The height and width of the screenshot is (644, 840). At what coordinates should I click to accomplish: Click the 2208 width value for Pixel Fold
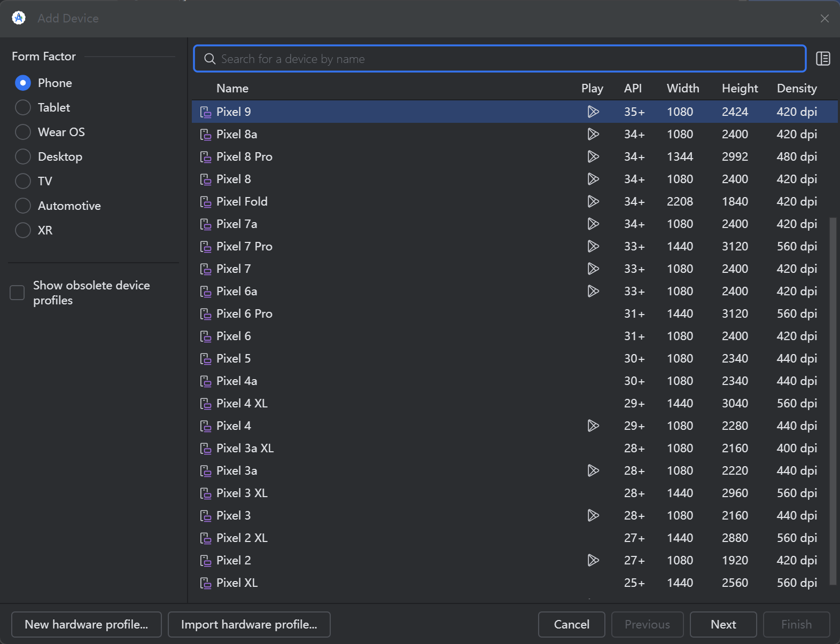pyautogui.click(x=680, y=201)
